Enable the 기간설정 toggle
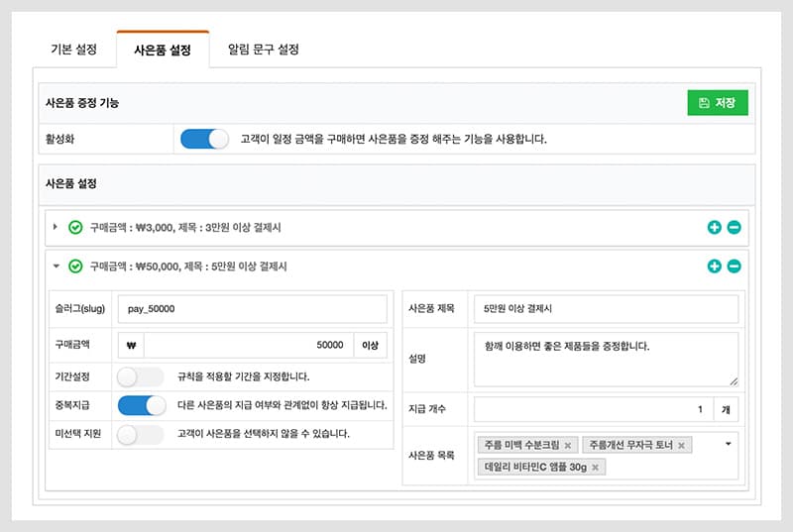 point(140,376)
